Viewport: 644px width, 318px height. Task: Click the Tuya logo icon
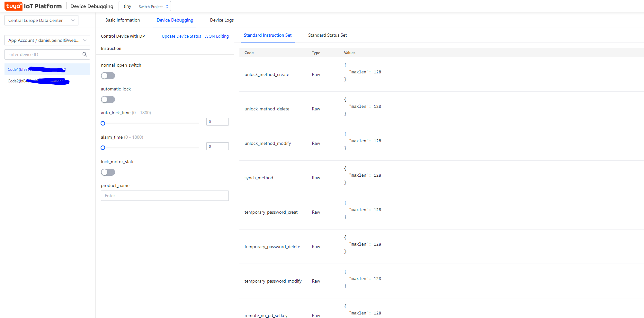pos(13,6)
